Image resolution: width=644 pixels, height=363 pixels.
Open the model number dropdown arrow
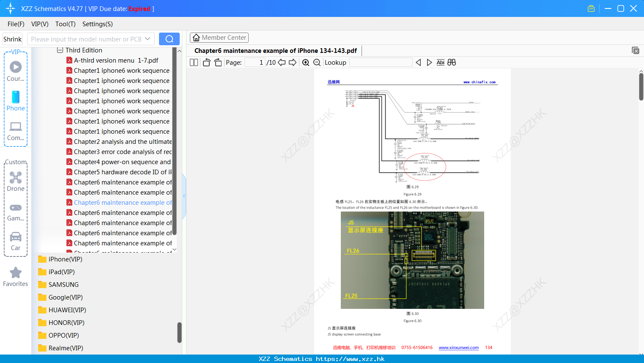pos(148,39)
